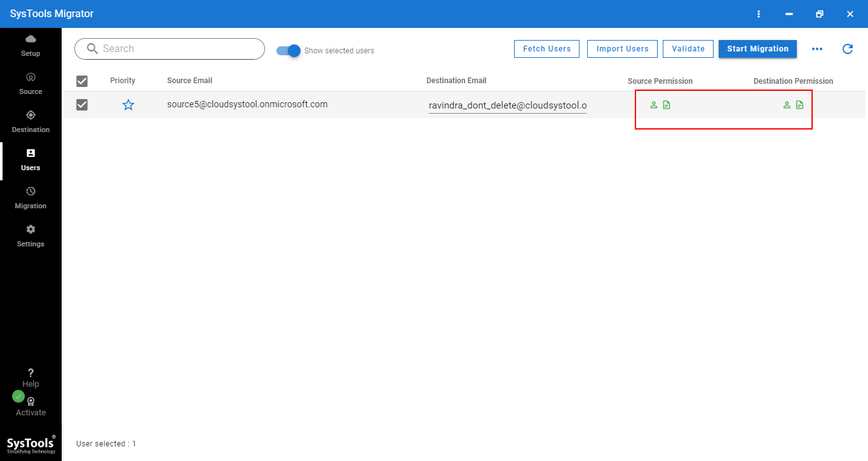Click the Fetch Users button
Viewport: 868px width, 461px height.
pos(546,49)
